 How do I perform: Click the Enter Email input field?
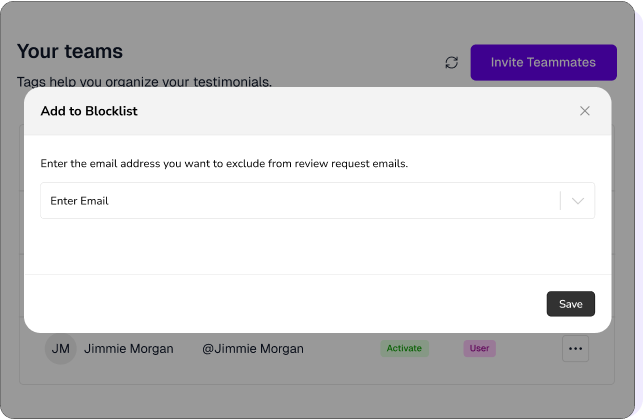click(x=317, y=200)
